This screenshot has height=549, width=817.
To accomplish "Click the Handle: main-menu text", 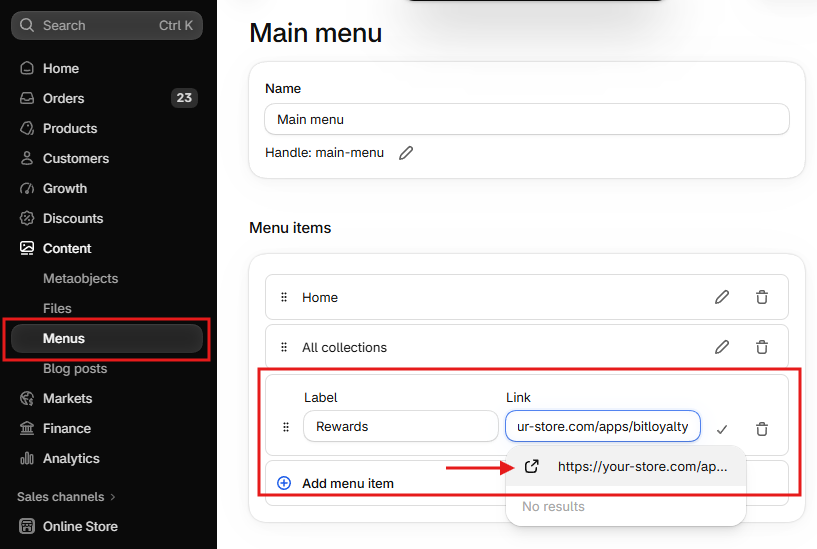I will click(324, 153).
